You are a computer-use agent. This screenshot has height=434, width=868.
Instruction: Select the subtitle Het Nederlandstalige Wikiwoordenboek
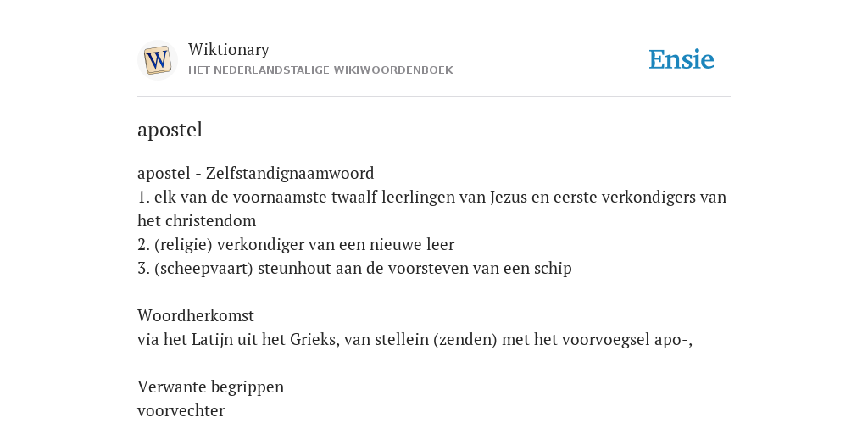click(320, 70)
